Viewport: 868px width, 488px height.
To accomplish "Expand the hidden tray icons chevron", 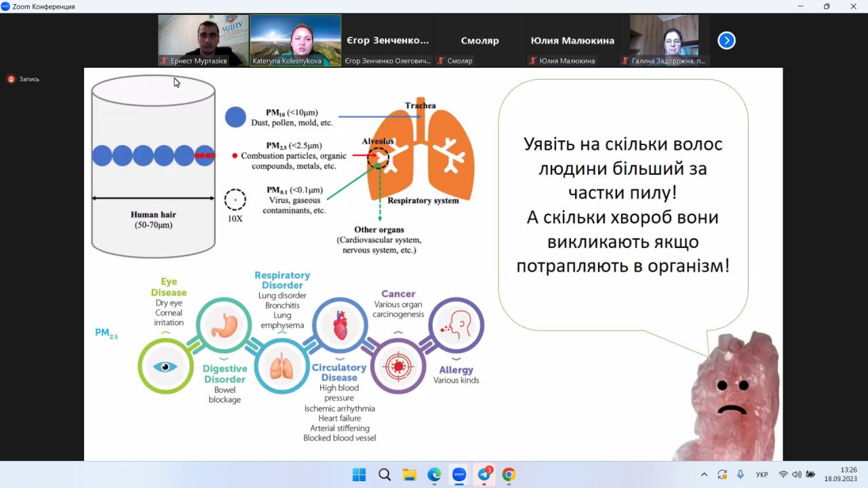I will pyautogui.click(x=704, y=474).
